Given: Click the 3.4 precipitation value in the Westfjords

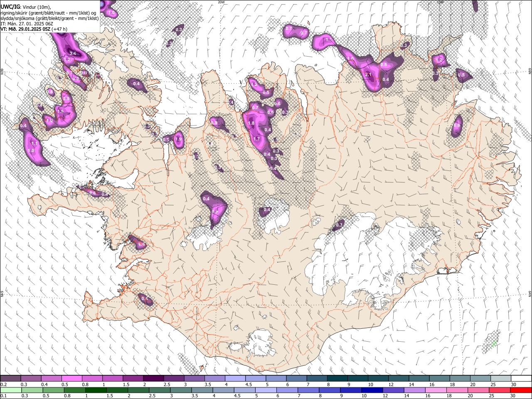Looking at the screenshot, I should click(73, 53).
